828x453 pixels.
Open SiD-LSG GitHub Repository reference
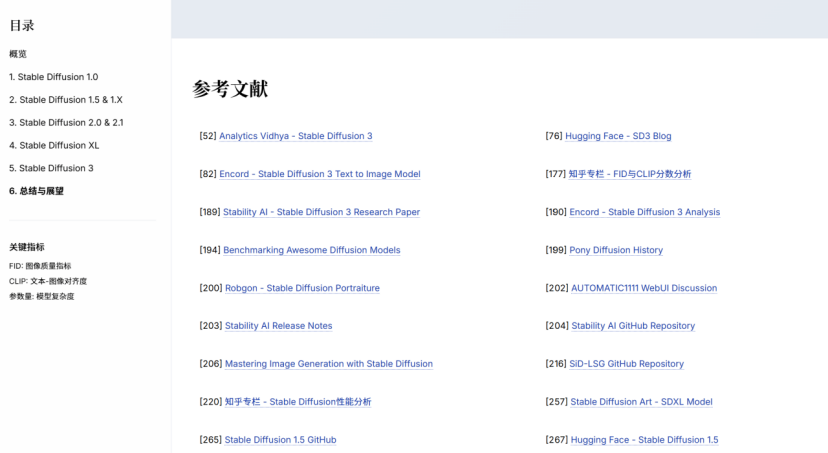(x=627, y=364)
